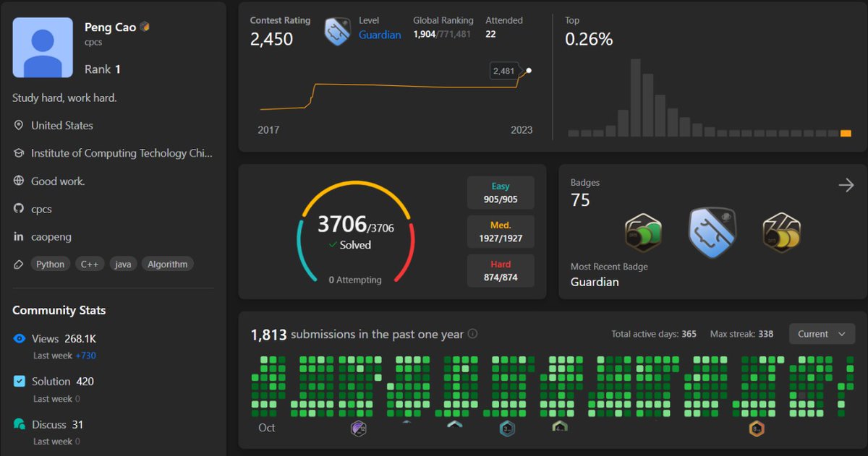
Task: Open the caopeng LinkedIn link
Action: point(51,236)
